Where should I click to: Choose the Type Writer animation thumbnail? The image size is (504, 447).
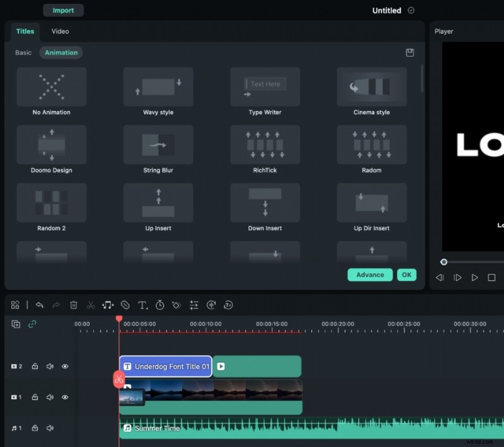pyautogui.click(x=265, y=87)
